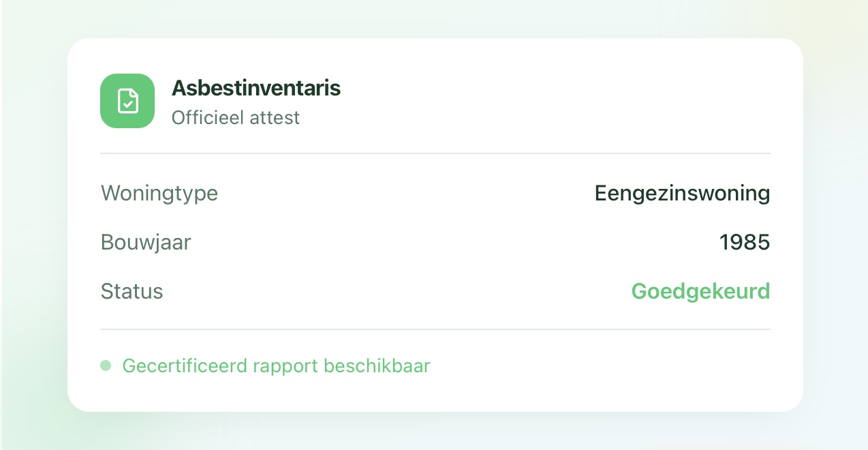Click the blurred background left of the card
The width and height of the screenshot is (868, 450).
click(34, 225)
